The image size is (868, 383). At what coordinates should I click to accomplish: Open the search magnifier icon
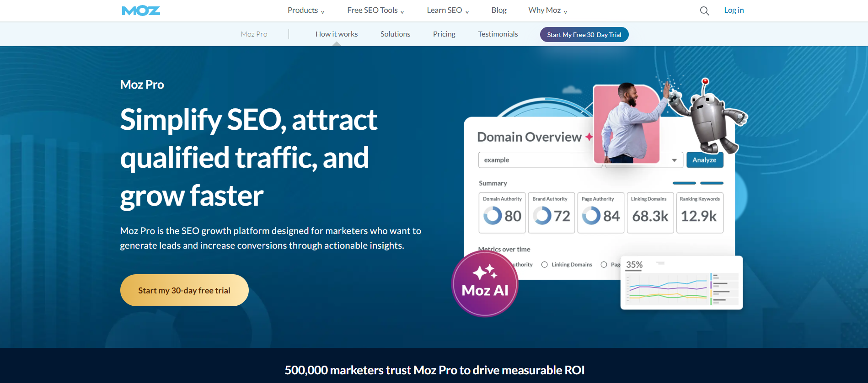click(x=704, y=11)
